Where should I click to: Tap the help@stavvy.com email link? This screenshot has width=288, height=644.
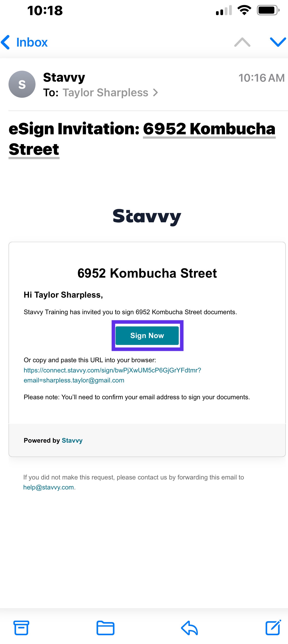(x=49, y=487)
